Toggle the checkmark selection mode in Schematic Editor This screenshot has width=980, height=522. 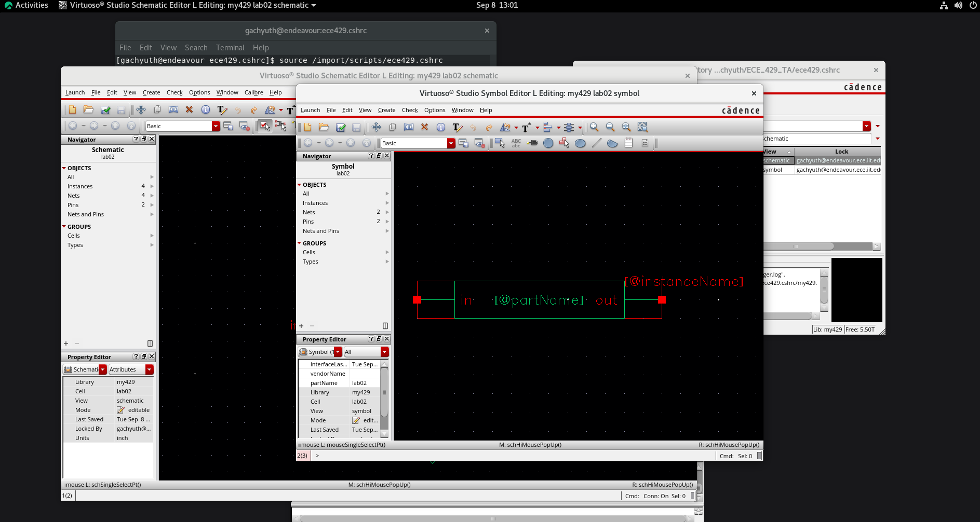pos(265,126)
